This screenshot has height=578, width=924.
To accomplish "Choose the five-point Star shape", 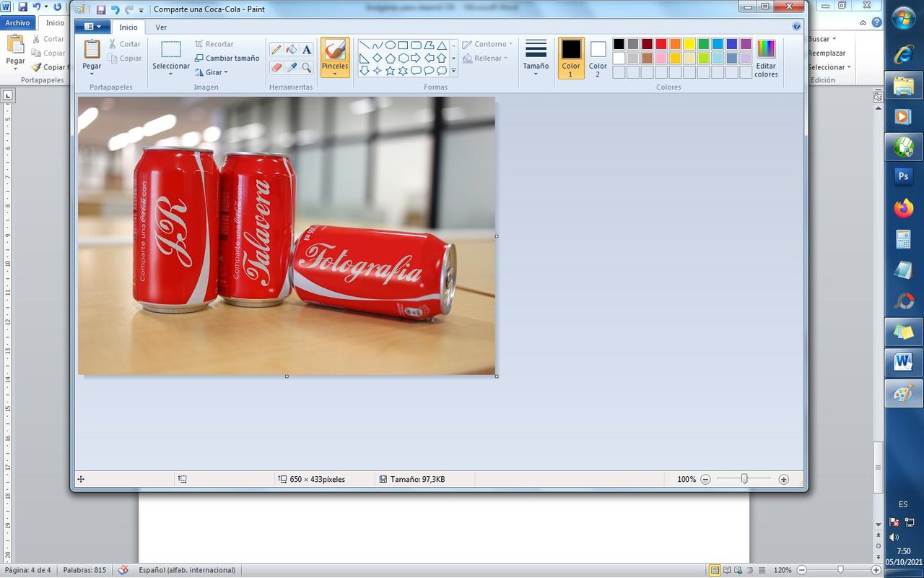I will [x=391, y=71].
